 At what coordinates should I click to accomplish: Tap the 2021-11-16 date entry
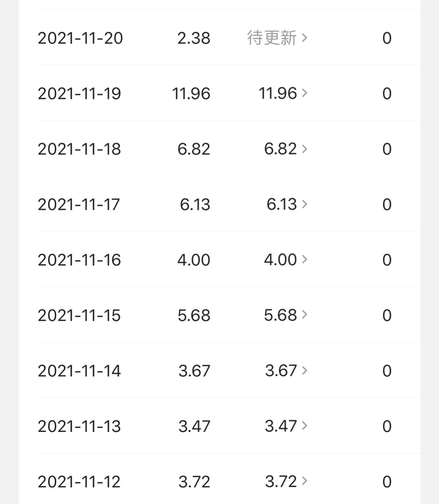79,260
